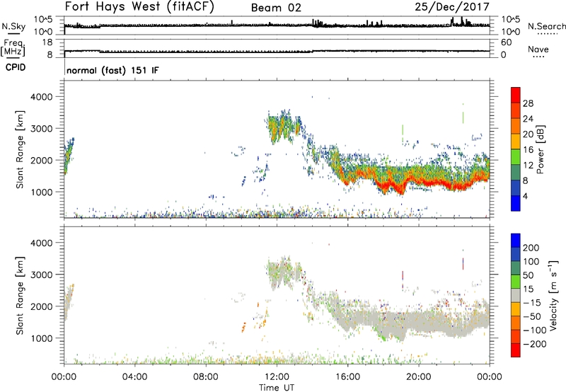Select the bottom blue segment of power colorbar

[516, 203]
